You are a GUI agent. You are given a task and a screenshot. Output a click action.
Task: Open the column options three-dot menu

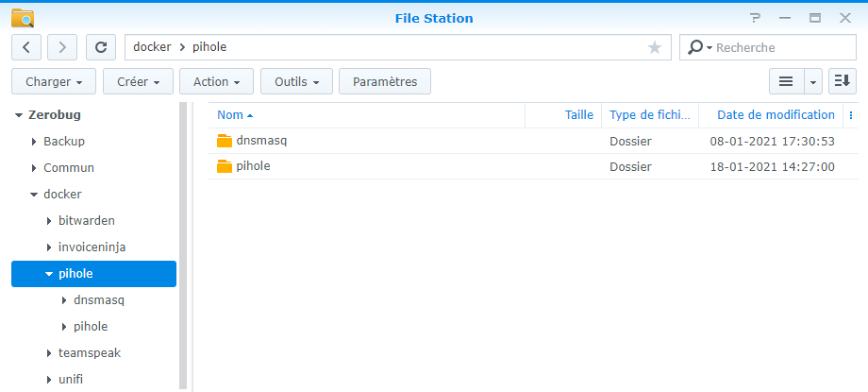pos(851,115)
